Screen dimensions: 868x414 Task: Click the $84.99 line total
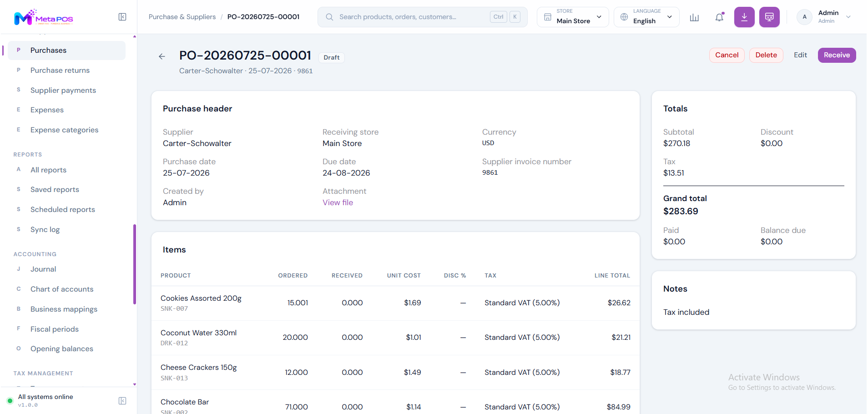coord(619,407)
